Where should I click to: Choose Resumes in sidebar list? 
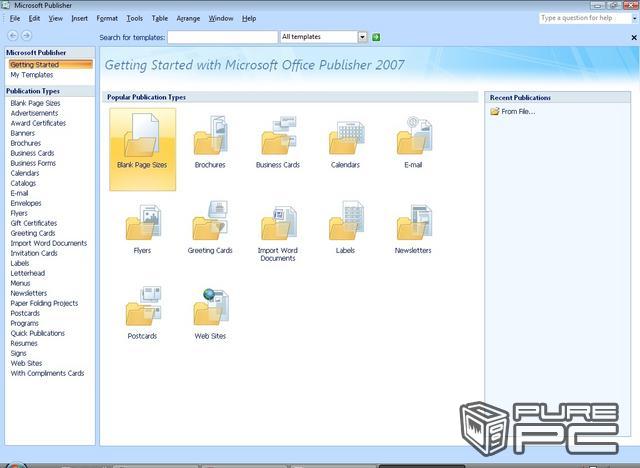click(24, 343)
